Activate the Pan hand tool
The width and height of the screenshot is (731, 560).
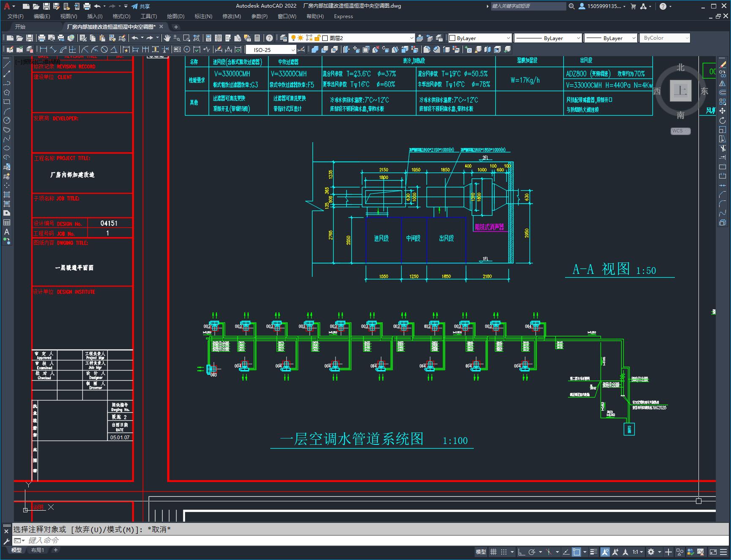pos(167,38)
